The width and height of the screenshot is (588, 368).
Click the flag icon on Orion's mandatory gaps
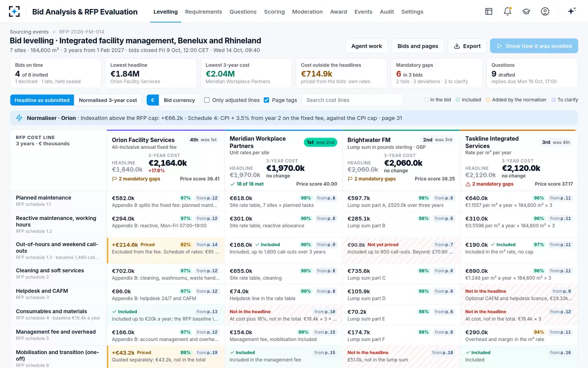[x=115, y=179]
